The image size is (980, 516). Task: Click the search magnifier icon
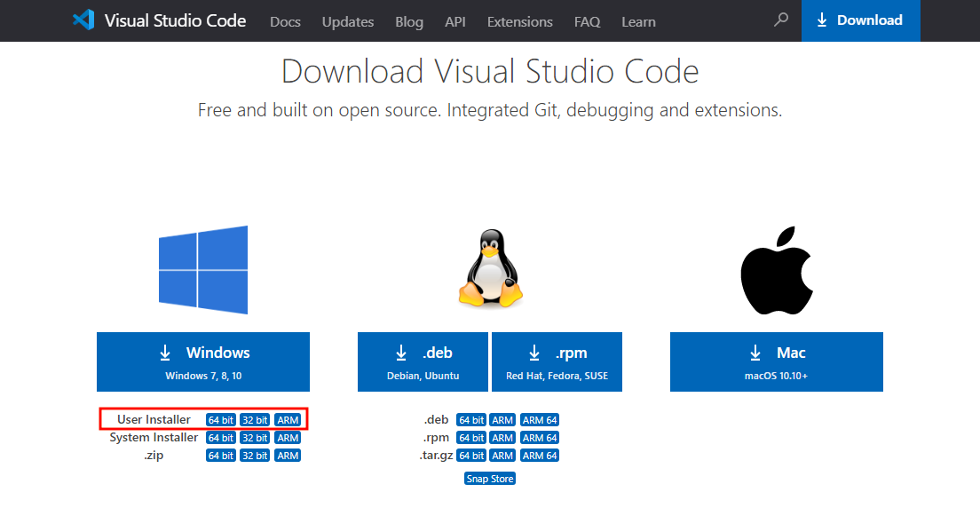tap(781, 20)
